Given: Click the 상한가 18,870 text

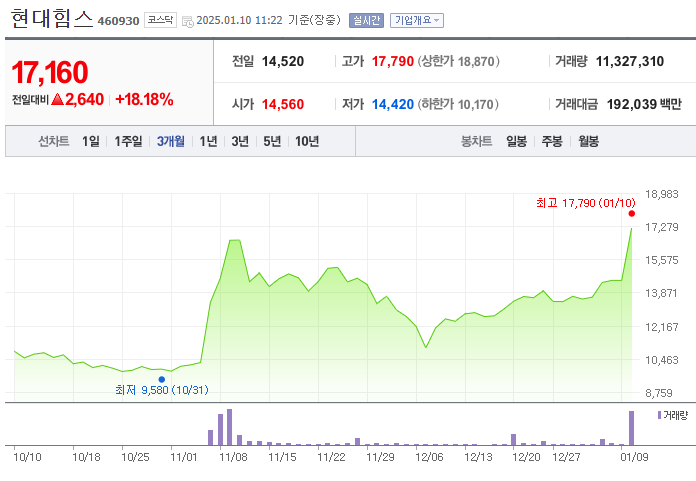Looking at the screenshot, I should [x=459, y=61].
